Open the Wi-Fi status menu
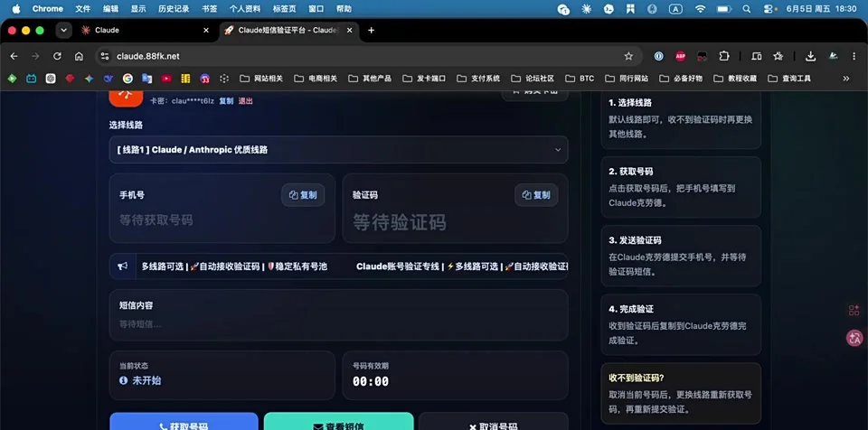Screen dimensions: 868x430 [700, 9]
